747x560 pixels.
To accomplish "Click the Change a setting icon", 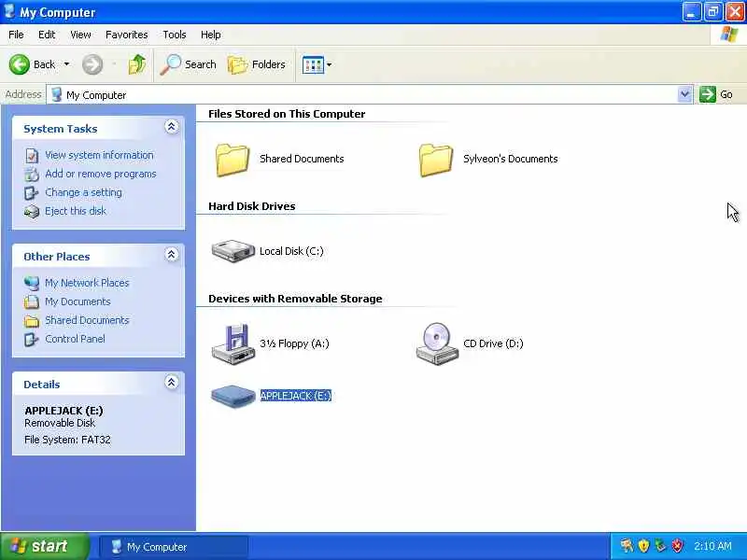I will tap(32, 193).
